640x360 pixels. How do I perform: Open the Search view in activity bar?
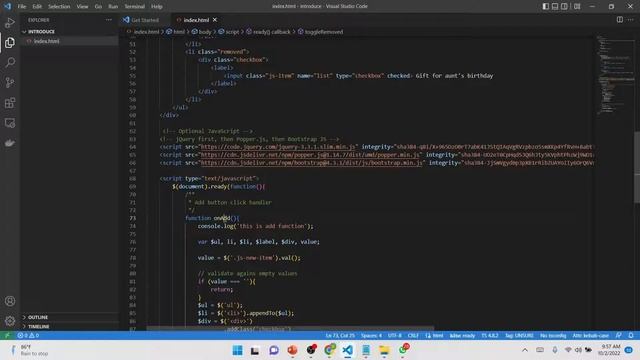point(10,62)
